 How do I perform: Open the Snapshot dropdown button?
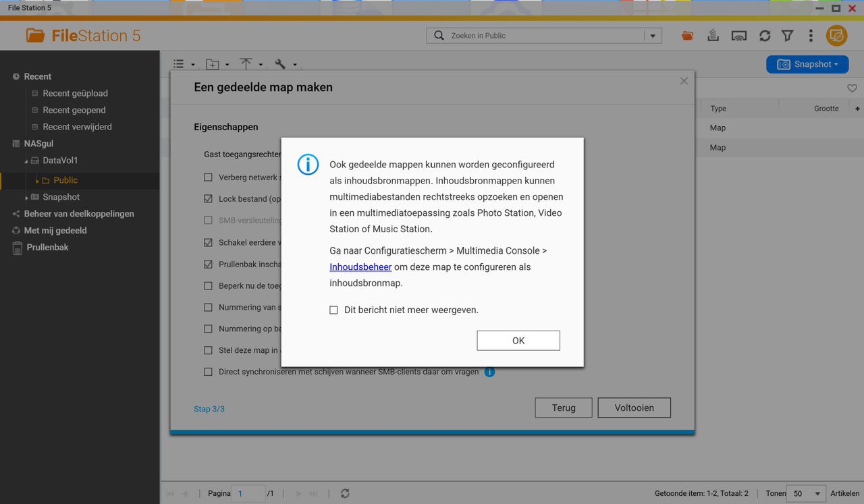(x=807, y=64)
